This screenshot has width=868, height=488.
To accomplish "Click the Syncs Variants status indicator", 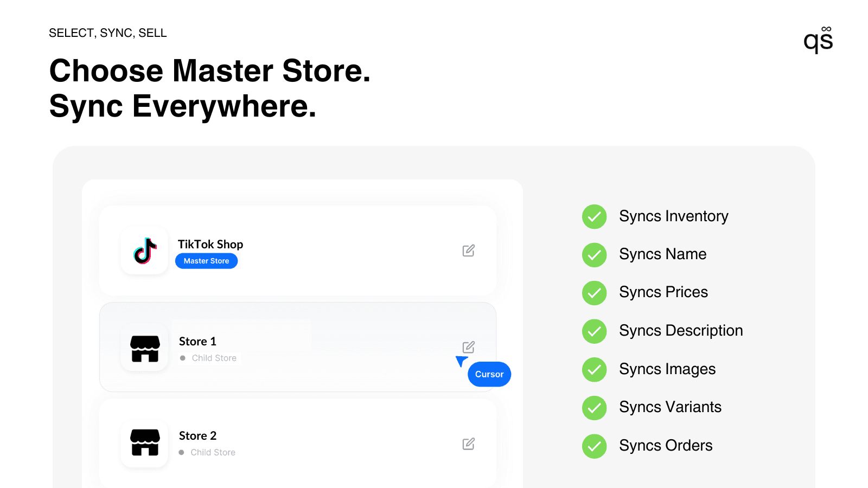I will (x=594, y=408).
